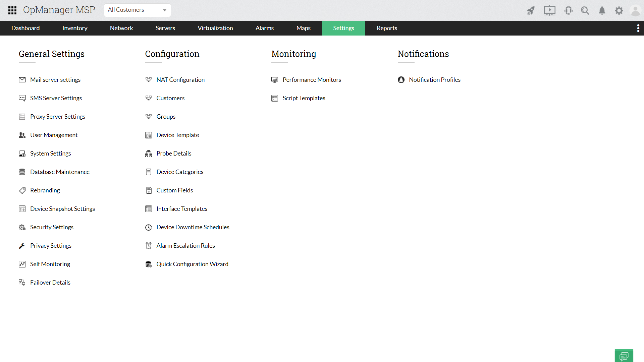This screenshot has width=644, height=362.
Task: Open the presentation screen icon in header
Action: tap(549, 11)
